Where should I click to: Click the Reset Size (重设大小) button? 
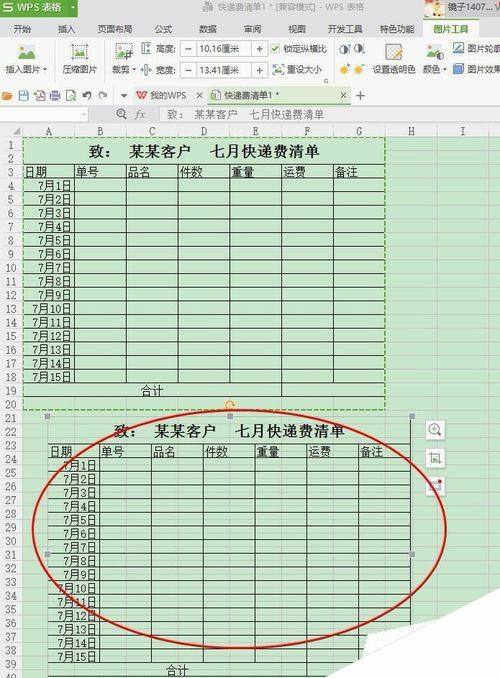point(298,69)
